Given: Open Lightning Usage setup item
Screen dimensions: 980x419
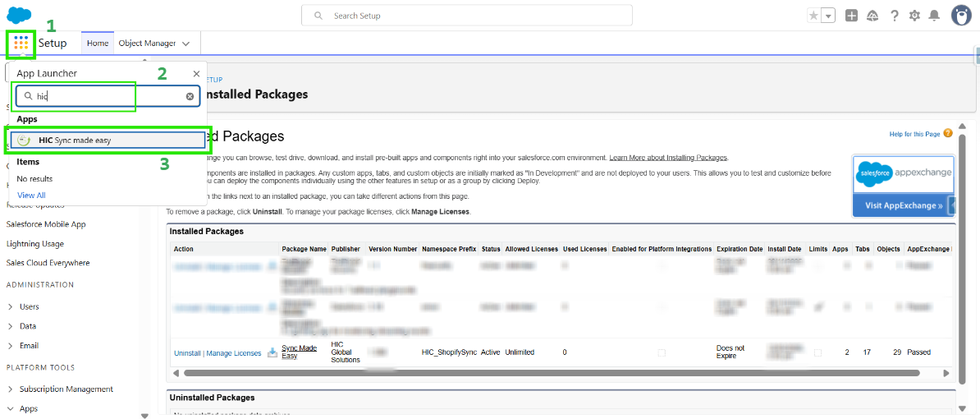Looking at the screenshot, I should pos(35,243).
